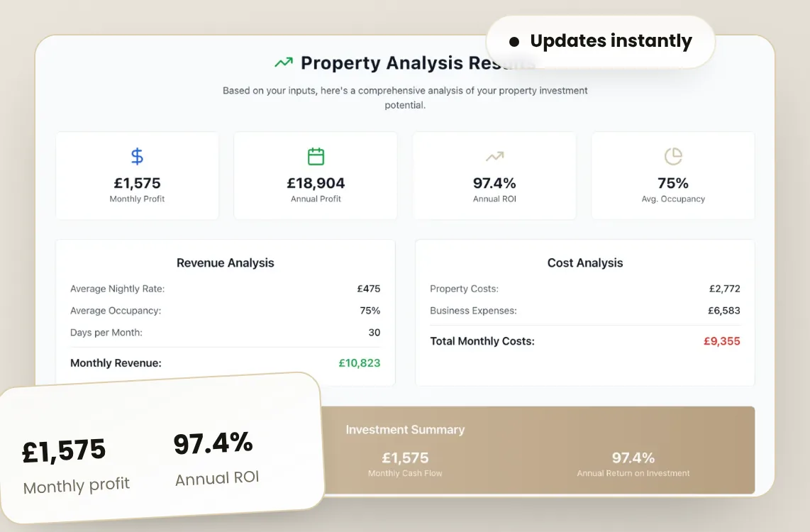Click the large £1,575 in overlay card
The image size is (810, 532).
(x=64, y=450)
